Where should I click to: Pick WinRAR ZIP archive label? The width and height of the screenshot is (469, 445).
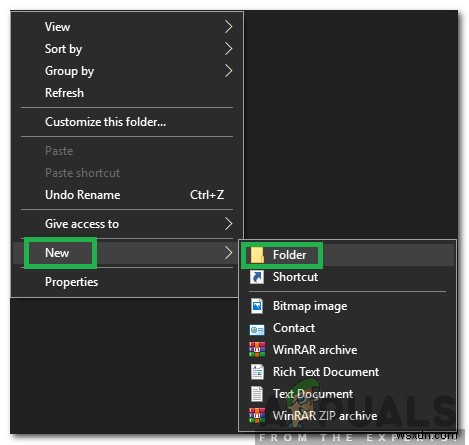(x=325, y=416)
